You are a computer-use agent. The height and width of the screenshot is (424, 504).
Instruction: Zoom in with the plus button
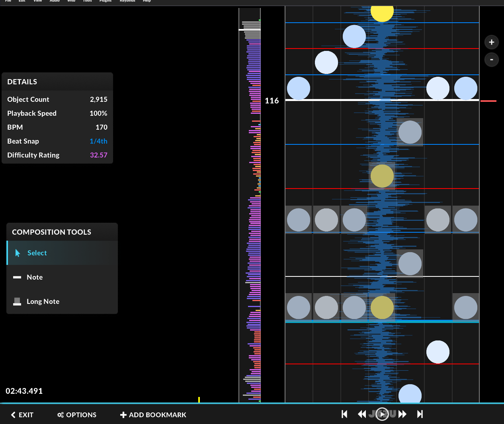pos(492,42)
